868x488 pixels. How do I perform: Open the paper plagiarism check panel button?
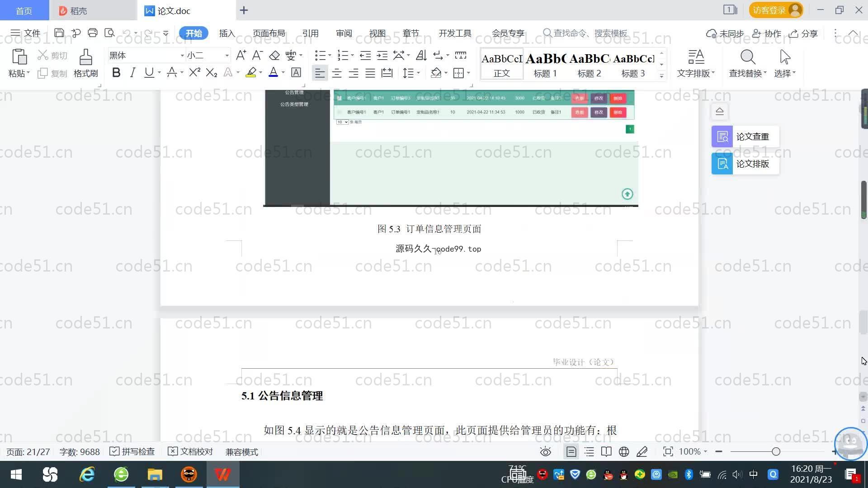click(x=745, y=136)
